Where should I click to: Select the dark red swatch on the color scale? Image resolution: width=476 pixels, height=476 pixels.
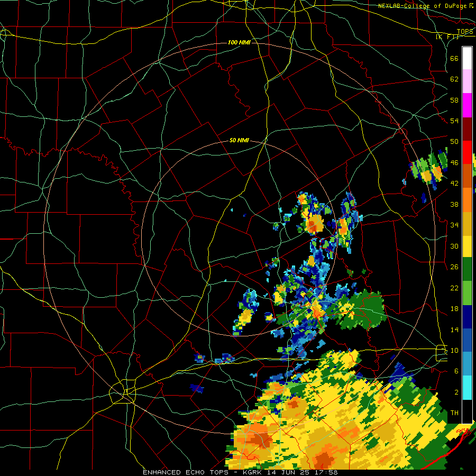[x=467, y=129]
